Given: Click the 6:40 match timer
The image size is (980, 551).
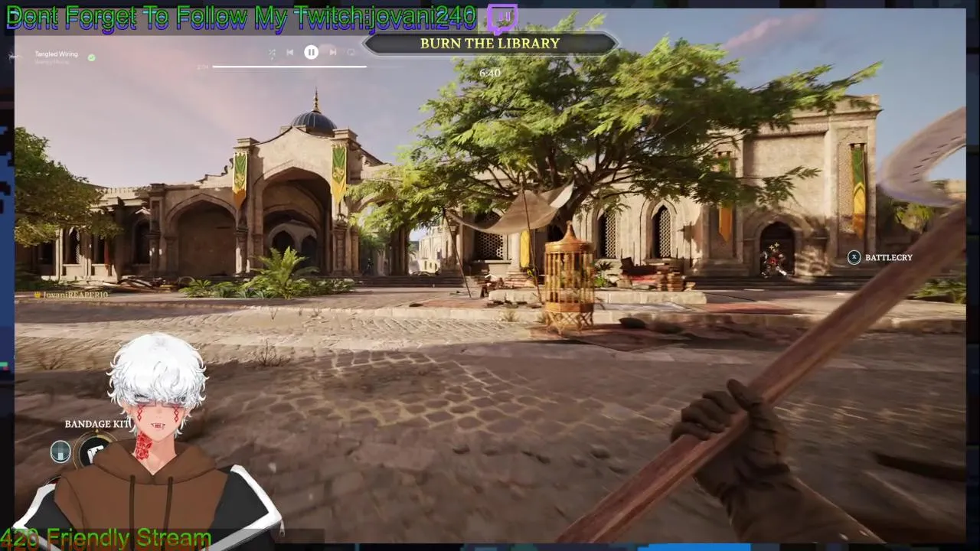Looking at the screenshot, I should 490,73.
